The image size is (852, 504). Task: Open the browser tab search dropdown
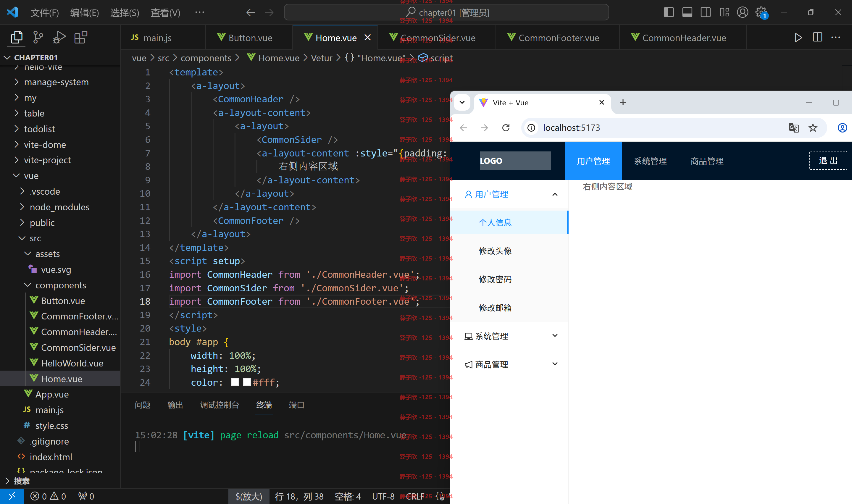click(x=462, y=102)
